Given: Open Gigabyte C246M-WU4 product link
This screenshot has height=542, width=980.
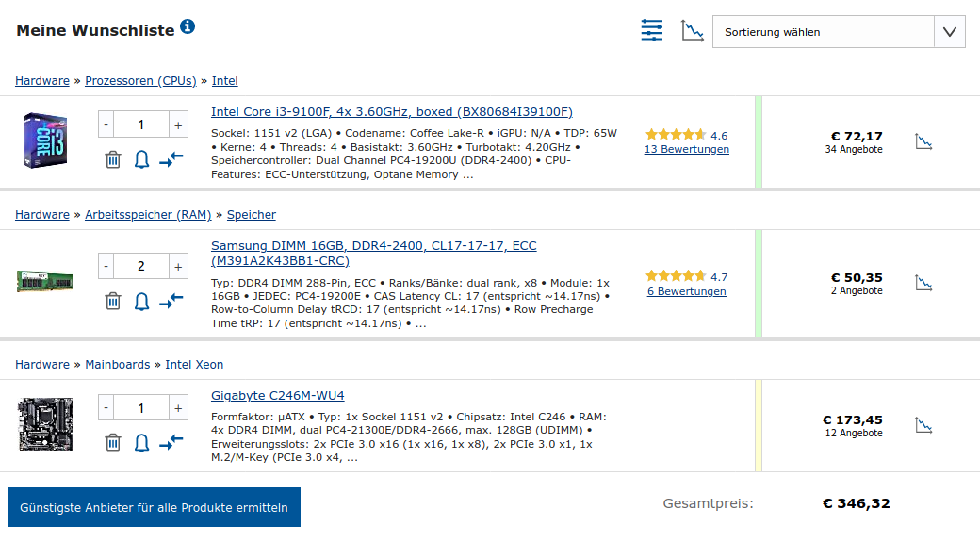Looking at the screenshot, I should pyautogui.click(x=277, y=396).
